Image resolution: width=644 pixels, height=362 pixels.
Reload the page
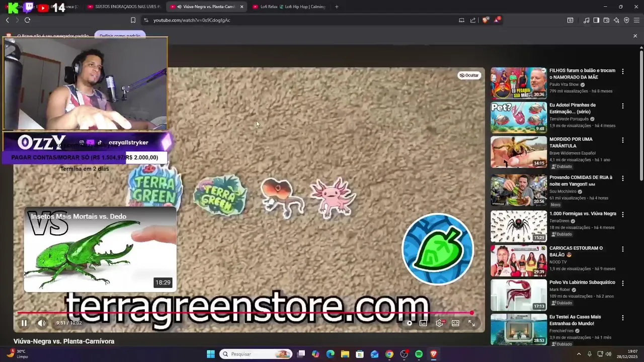pyautogui.click(x=27, y=20)
